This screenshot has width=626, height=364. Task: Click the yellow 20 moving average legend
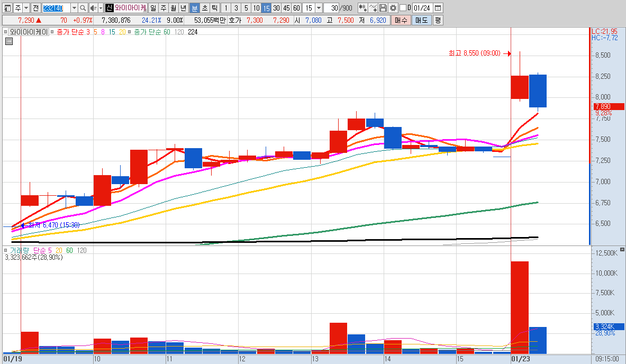coord(122,32)
